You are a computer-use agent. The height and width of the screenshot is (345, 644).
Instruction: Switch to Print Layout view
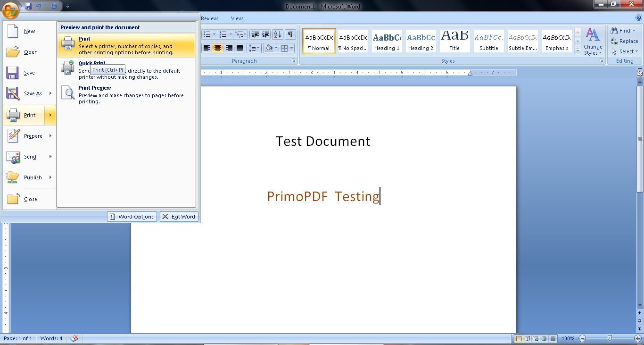point(519,338)
